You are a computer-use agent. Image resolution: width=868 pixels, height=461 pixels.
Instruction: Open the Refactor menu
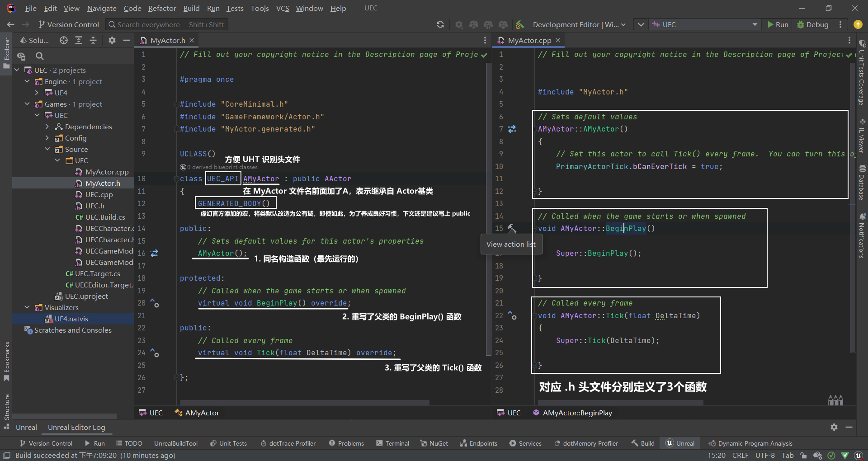tap(162, 8)
